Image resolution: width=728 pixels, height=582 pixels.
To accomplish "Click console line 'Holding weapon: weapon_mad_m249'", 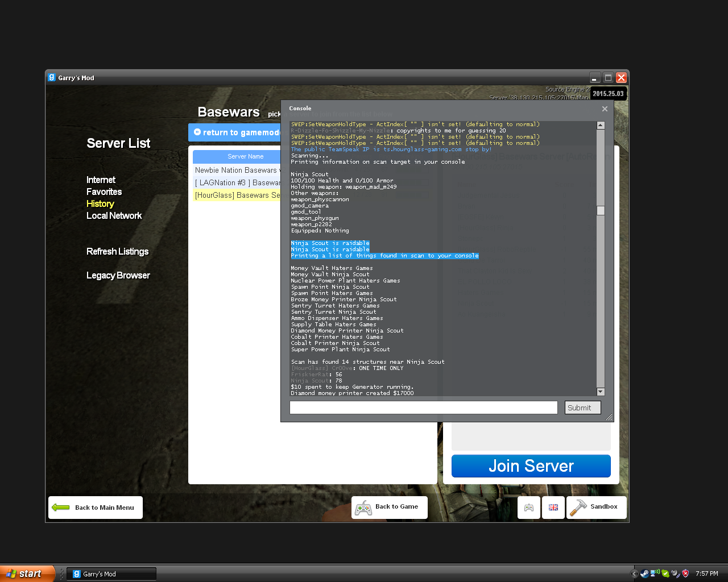I will 344,187.
